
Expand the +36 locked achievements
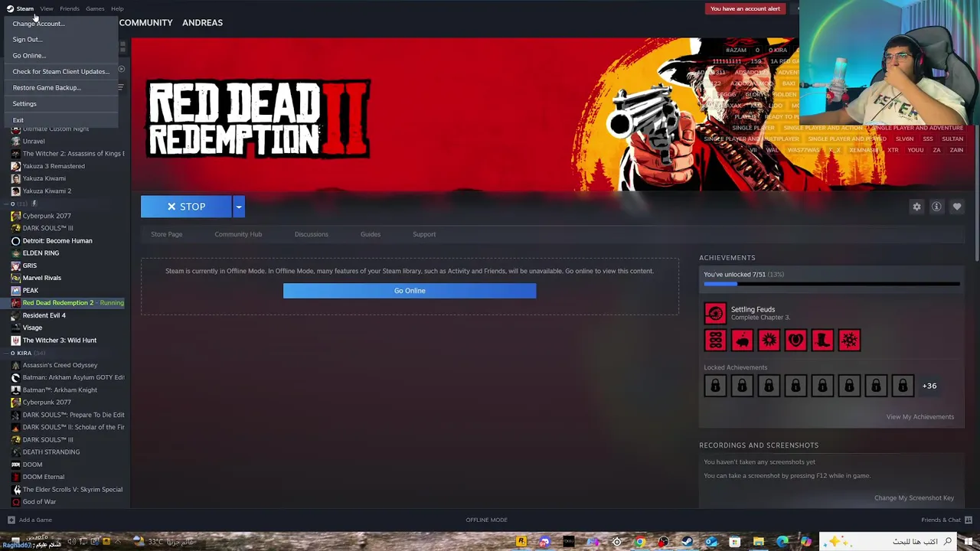(929, 386)
